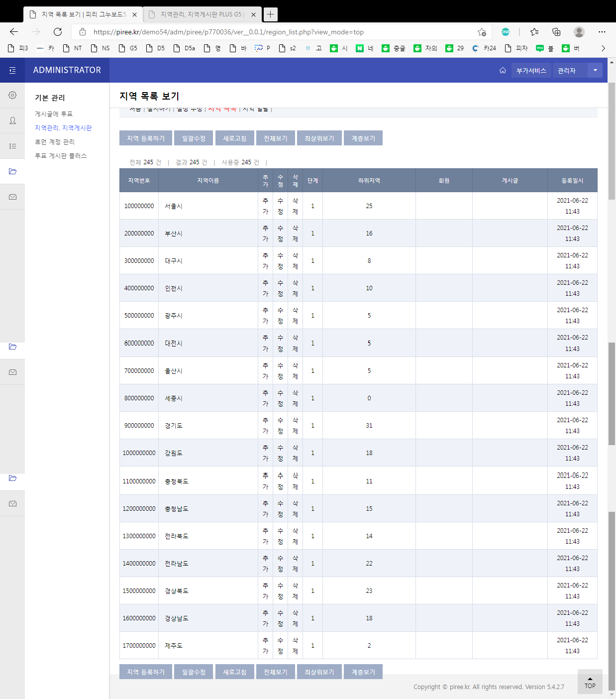Add this page to favorites using the star-plus icon
This screenshot has width=616, height=699.
tap(482, 32)
